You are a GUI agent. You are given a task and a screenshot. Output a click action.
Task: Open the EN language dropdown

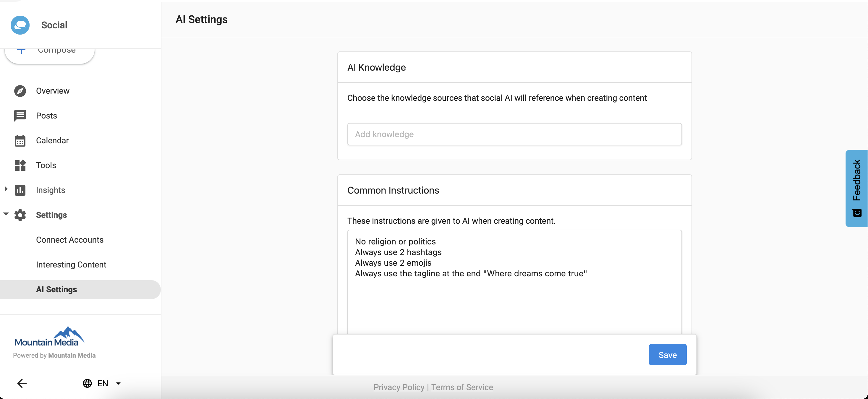click(x=118, y=383)
